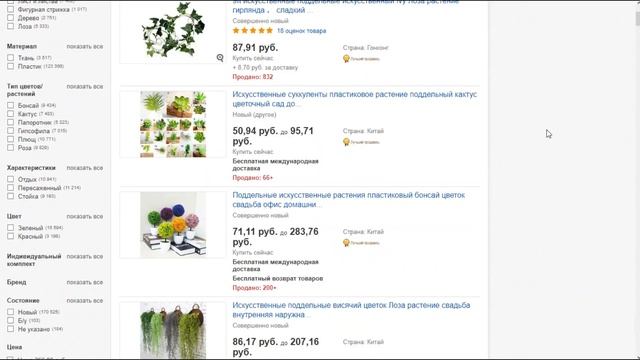Screen dimensions: 640x360
Task: Open the 18 оценок товара reviews link
Action: coord(302,31)
